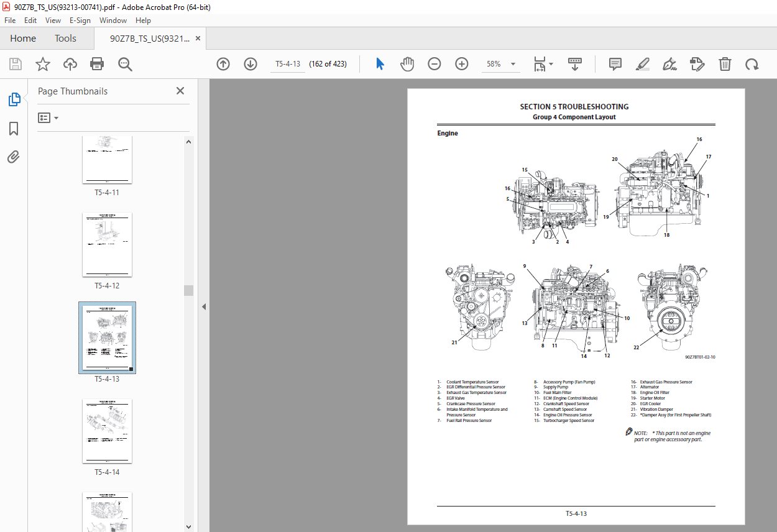
Task: Select the highlight text pen tool
Action: tap(643, 64)
